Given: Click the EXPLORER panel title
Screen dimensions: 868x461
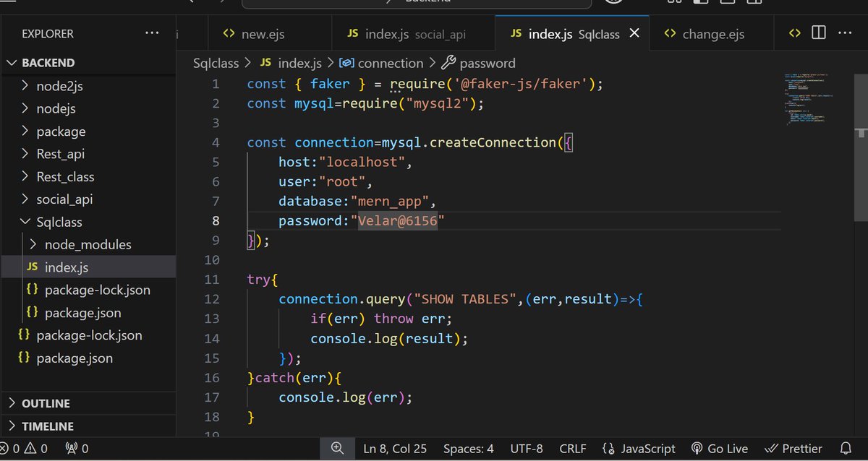Looking at the screenshot, I should click(x=48, y=34).
